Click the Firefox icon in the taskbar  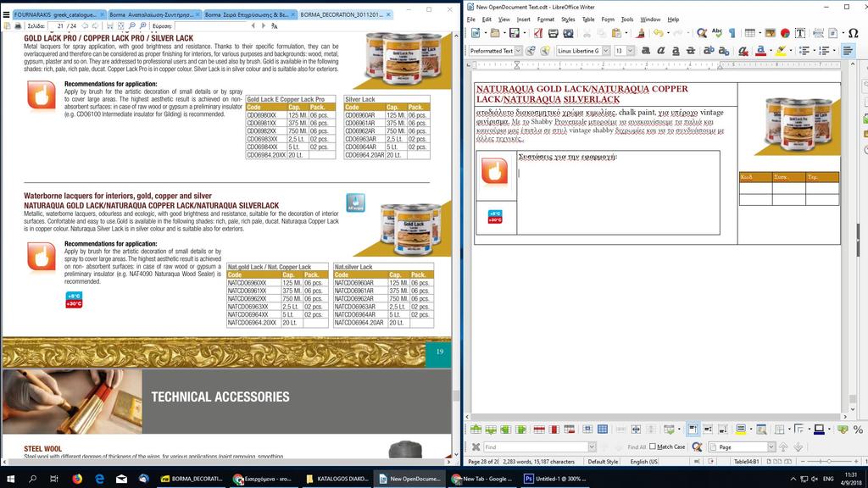(77, 479)
